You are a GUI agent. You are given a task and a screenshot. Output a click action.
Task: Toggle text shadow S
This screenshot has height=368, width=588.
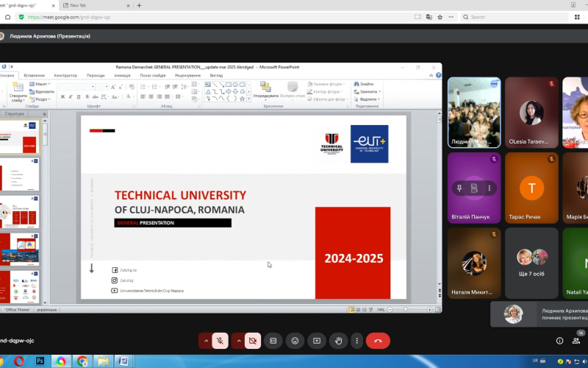(87, 97)
